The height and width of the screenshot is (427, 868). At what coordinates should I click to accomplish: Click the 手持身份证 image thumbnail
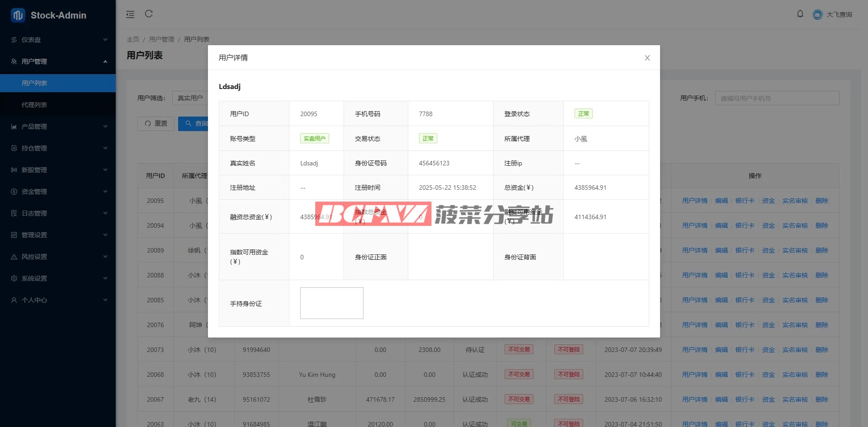click(331, 303)
